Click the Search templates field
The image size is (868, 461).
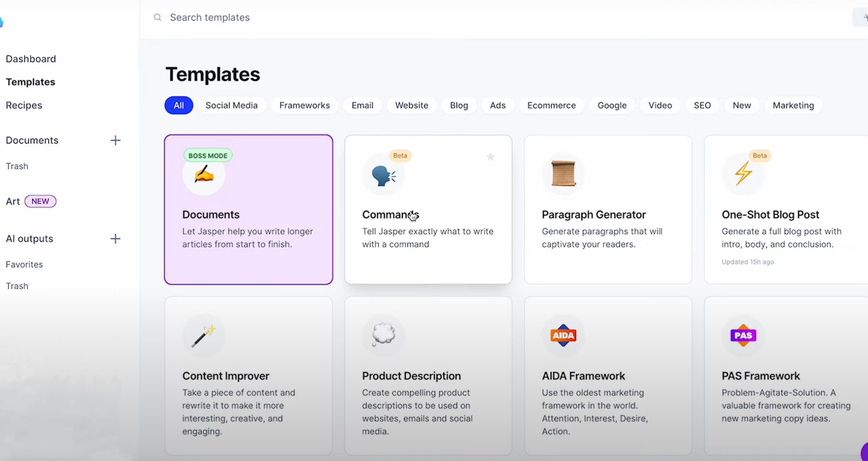click(x=210, y=17)
